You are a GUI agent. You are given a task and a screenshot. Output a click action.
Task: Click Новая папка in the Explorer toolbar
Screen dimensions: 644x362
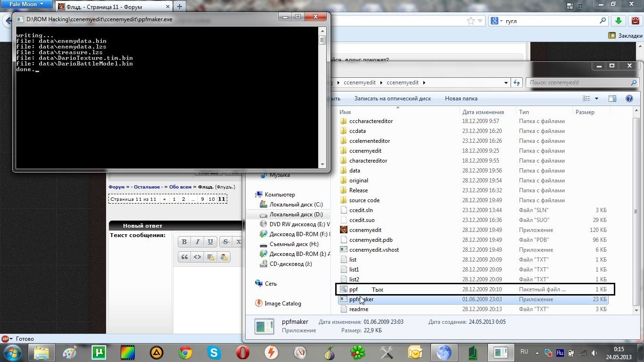click(461, 99)
